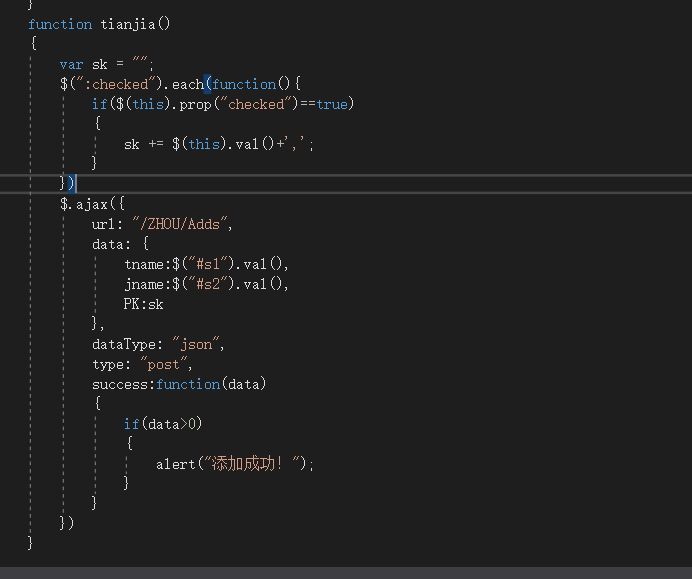Click the '$.ajax({' call
Screen dimensions: 692x579
point(92,204)
